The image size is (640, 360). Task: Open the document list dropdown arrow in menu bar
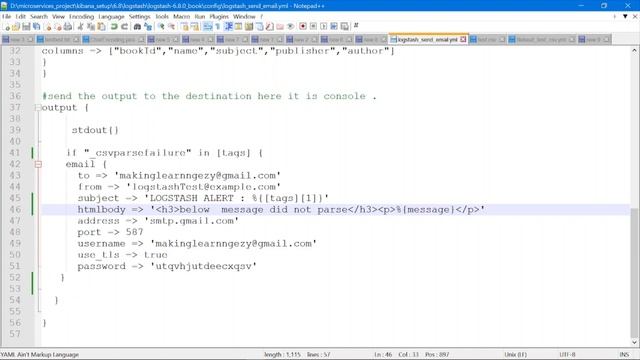(x=625, y=16)
